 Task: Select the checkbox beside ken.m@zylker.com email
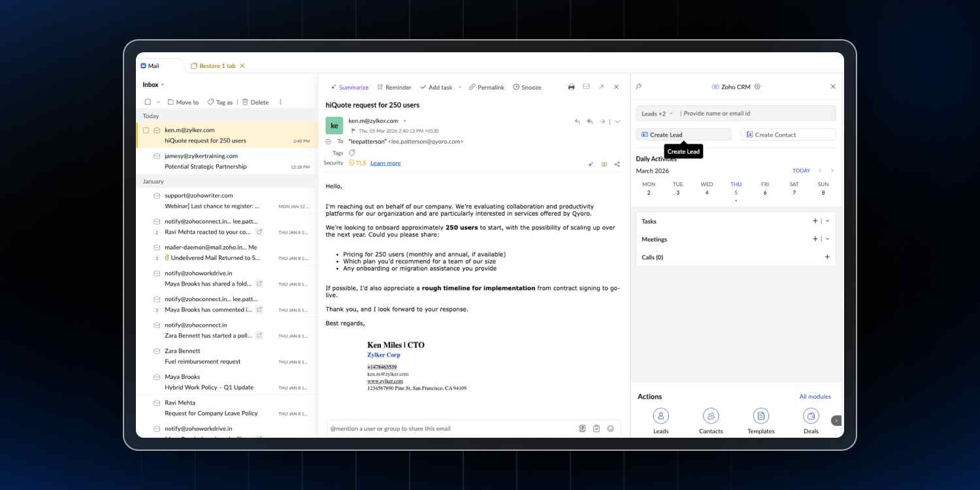point(146,129)
